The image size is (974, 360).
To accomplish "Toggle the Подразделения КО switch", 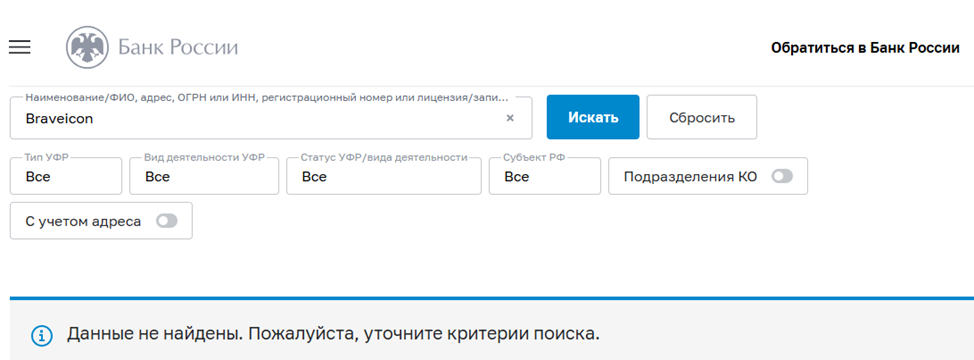I will coord(782,176).
